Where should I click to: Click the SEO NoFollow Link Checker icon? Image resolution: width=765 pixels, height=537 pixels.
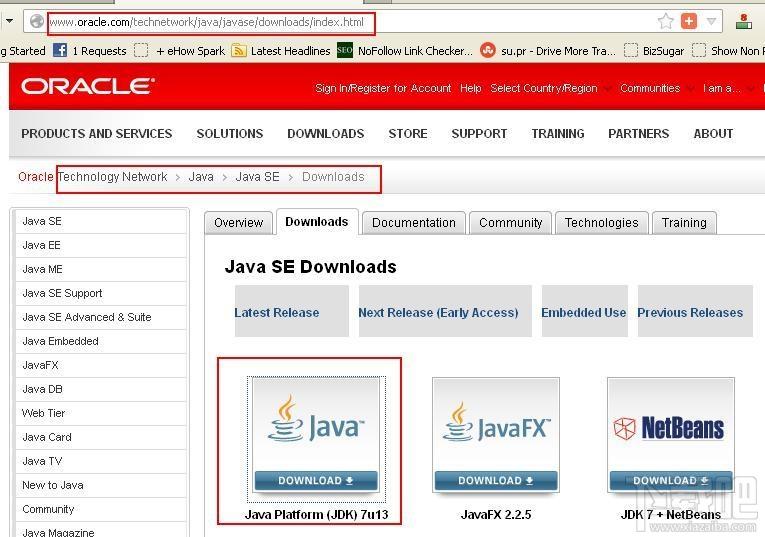(x=345, y=50)
